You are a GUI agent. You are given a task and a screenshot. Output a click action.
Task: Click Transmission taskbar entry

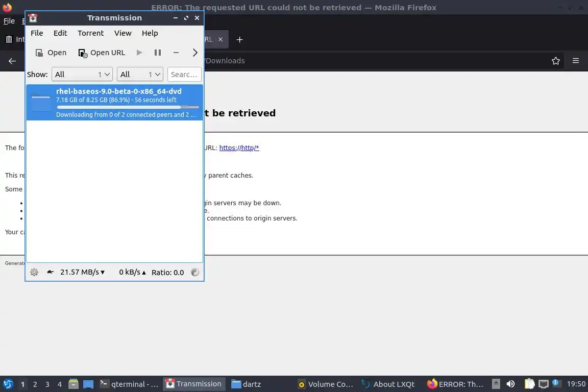tap(194, 384)
